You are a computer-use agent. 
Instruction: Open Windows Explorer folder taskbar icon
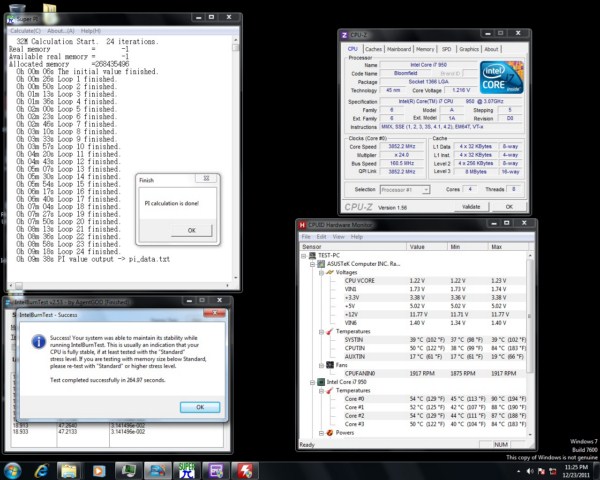(x=69, y=471)
